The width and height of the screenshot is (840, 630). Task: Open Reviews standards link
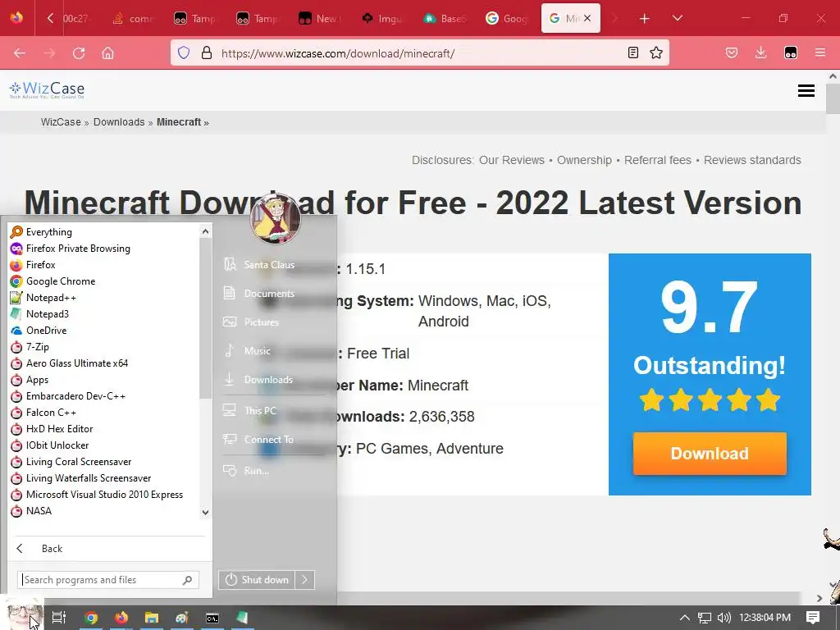(x=752, y=160)
